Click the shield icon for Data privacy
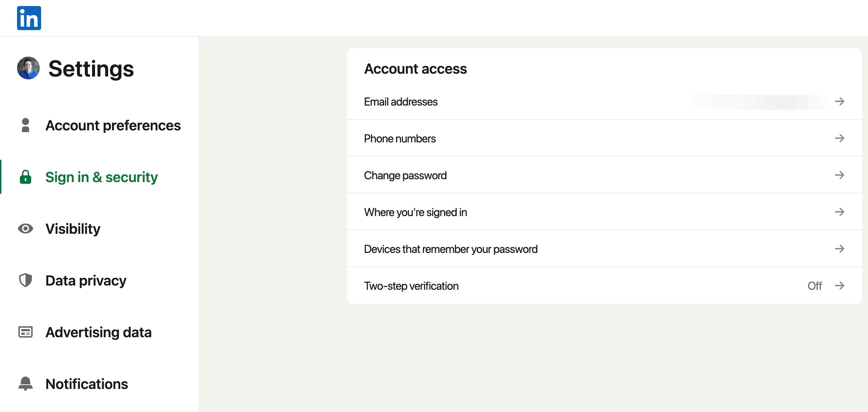 [26, 281]
